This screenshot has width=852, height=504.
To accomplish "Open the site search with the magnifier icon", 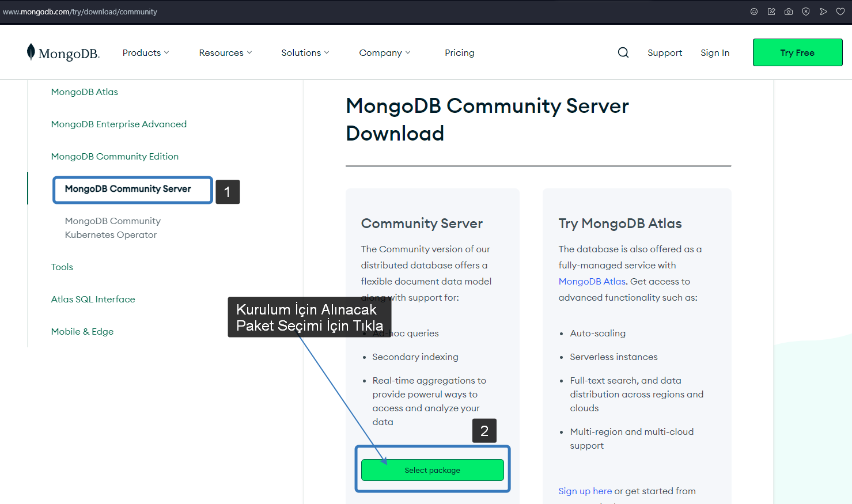I will [623, 52].
